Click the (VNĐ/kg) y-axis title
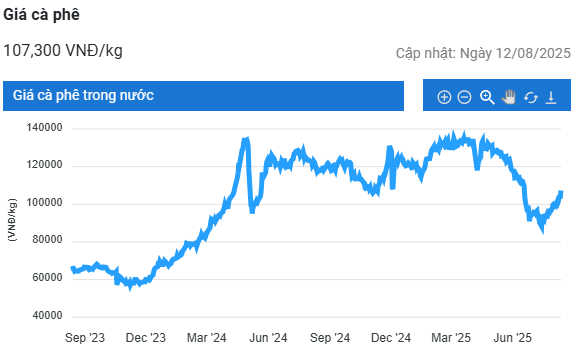 (12, 220)
